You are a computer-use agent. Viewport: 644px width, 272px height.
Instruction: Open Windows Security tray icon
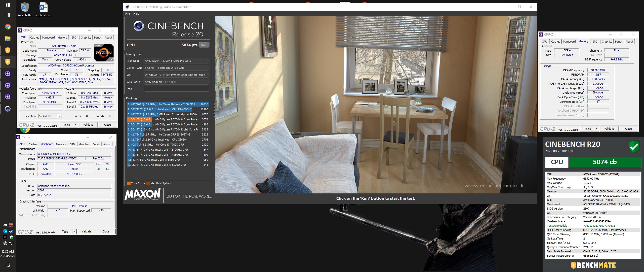[x=11, y=237]
